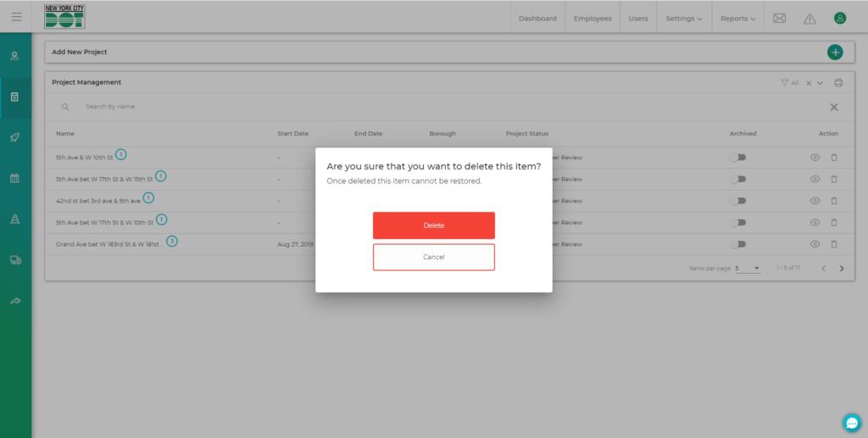
Task: Click the hamburger menu icon
Action: 16,17
